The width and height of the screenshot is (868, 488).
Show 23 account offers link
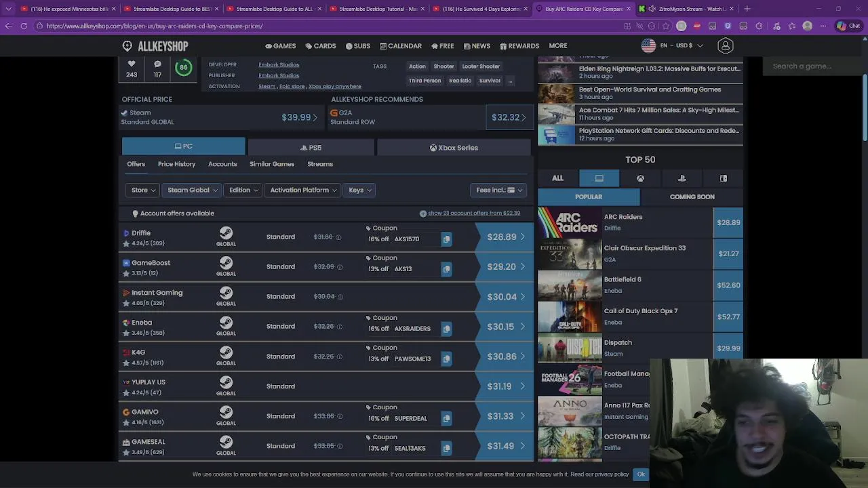[474, 213]
